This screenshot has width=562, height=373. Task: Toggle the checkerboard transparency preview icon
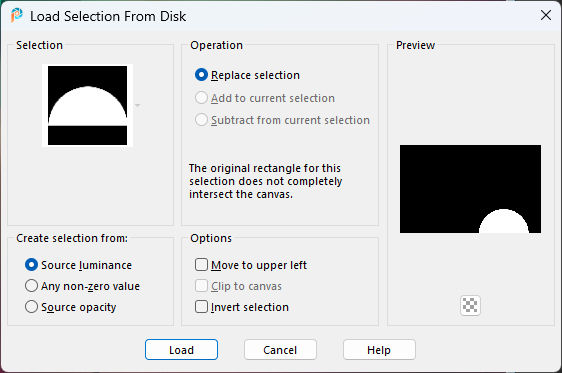[470, 306]
